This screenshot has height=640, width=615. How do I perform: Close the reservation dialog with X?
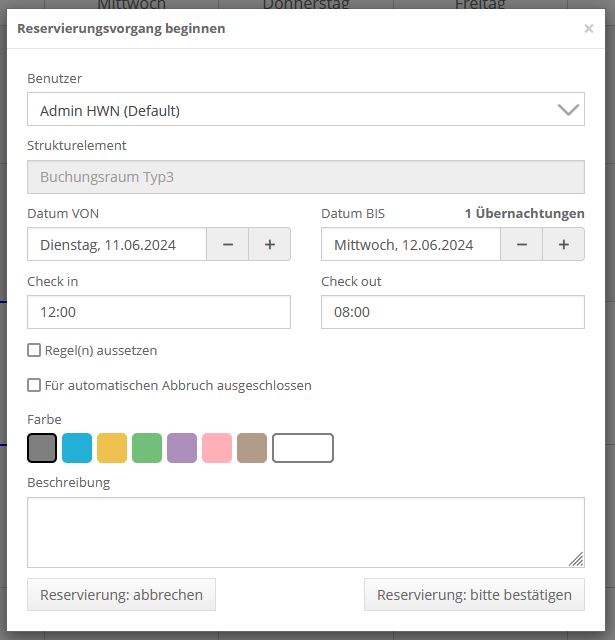(x=588, y=29)
